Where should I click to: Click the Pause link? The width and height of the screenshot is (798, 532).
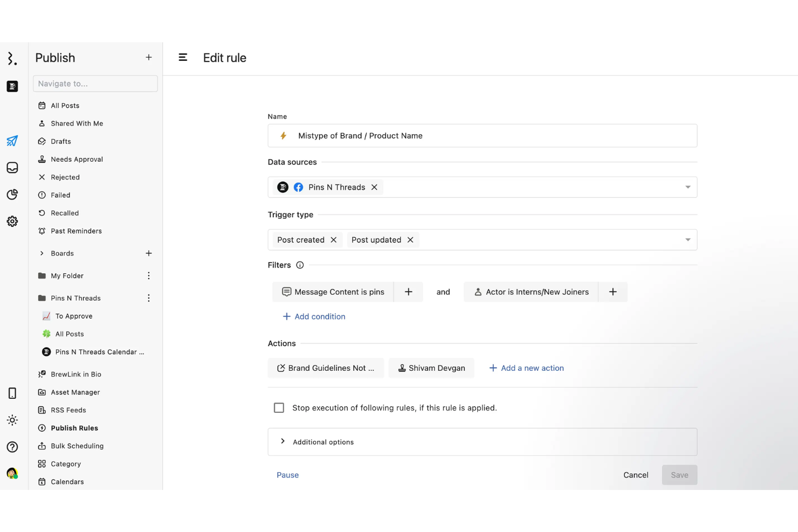pyautogui.click(x=287, y=475)
